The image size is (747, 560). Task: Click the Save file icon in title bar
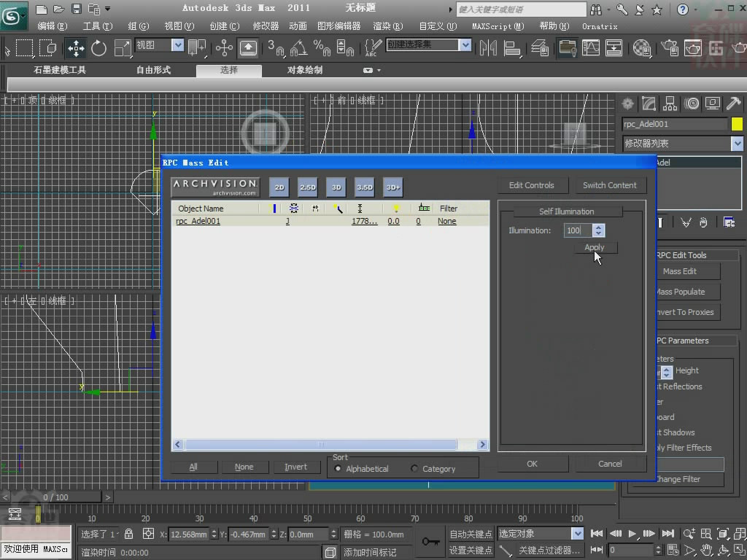pyautogui.click(x=76, y=9)
